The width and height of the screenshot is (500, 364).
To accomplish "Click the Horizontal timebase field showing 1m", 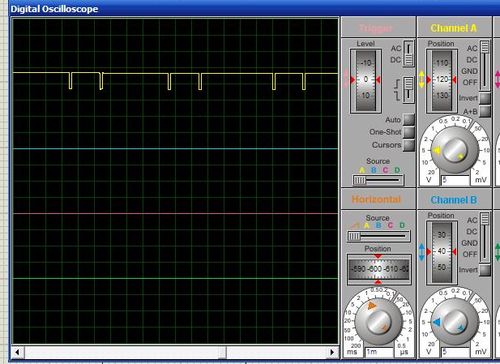I will pos(379,352).
